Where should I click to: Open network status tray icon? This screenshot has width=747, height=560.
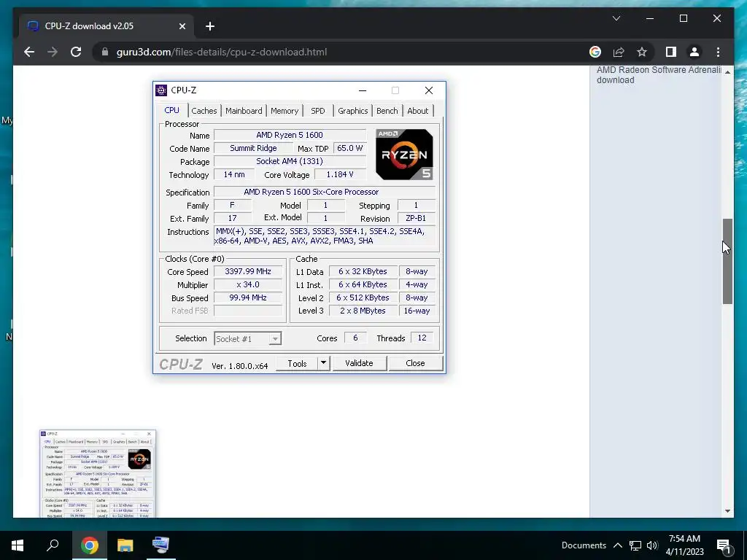point(635,545)
